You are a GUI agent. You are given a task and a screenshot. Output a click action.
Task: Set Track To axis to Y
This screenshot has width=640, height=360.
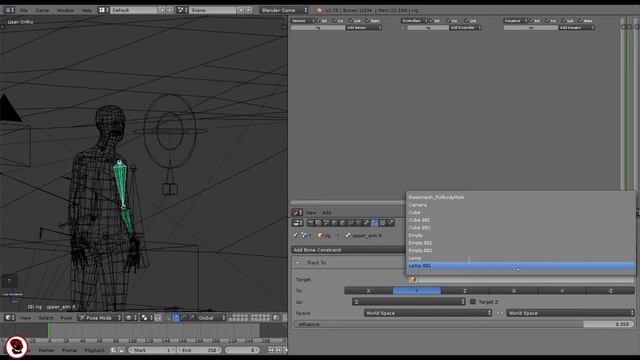coord(417,291)
